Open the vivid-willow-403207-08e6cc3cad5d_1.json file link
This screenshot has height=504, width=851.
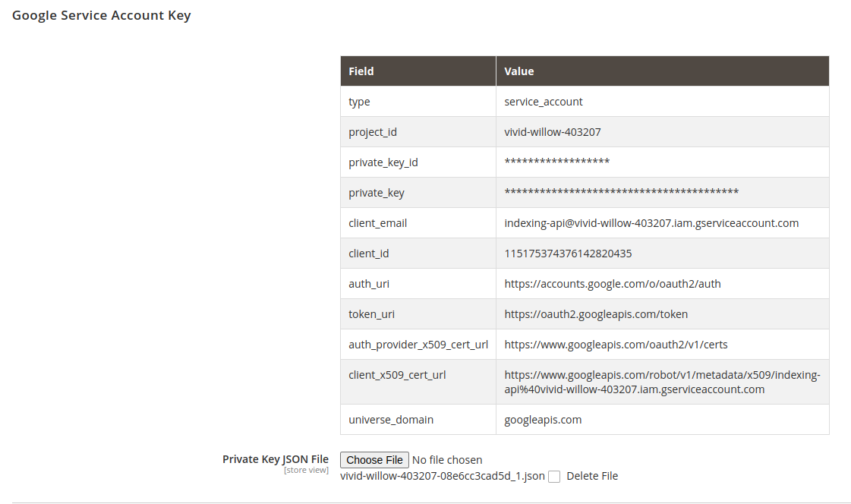pos(443,477)
